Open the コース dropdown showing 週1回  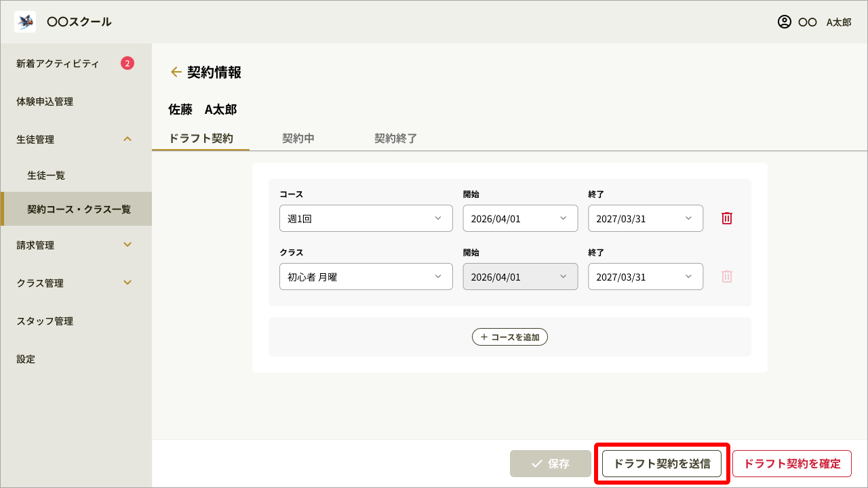coord(366,218)
